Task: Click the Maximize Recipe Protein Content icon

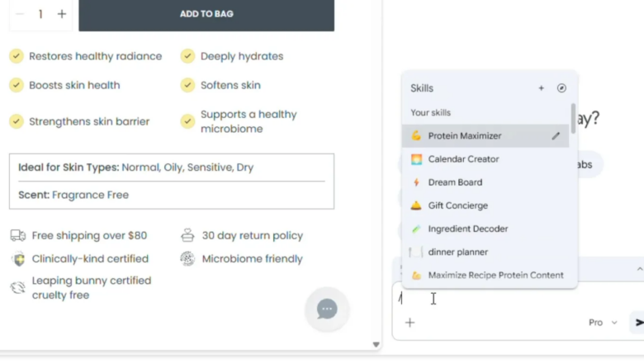Action: [x=416, y=276]
